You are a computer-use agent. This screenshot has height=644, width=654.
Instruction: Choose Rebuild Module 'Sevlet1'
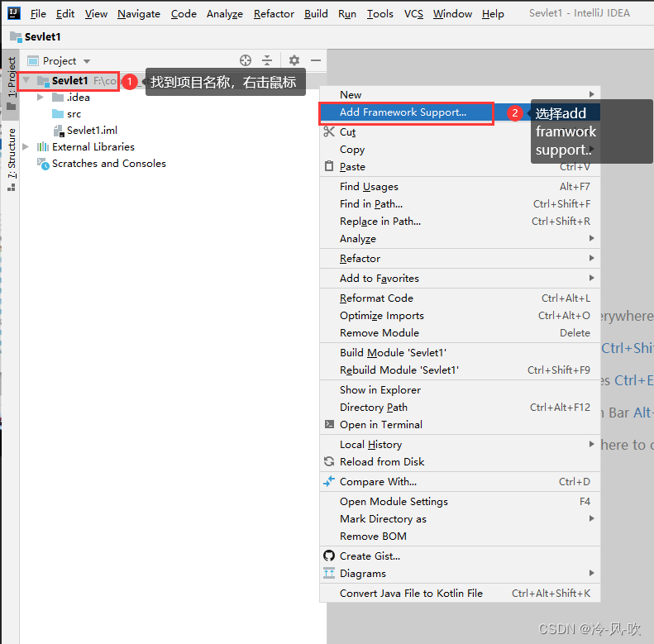pos(460,370)
